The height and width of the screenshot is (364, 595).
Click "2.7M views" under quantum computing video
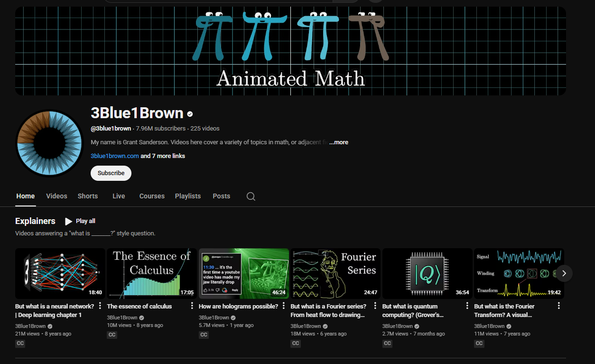[x=396, y=334]
